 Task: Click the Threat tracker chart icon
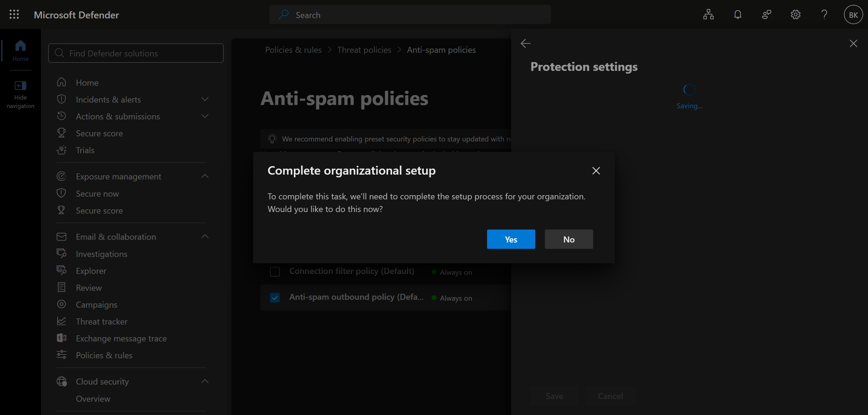point(61,321)
